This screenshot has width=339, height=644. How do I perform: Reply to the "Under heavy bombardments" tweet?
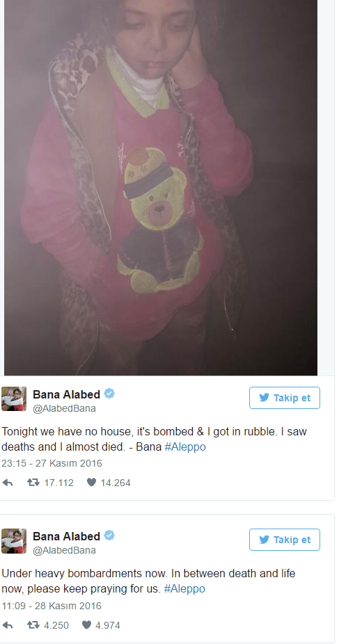[8, 625]
